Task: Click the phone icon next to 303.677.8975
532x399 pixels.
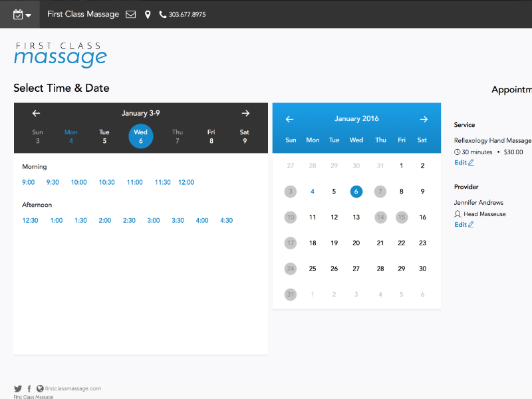Action: (x=162, y=13)
